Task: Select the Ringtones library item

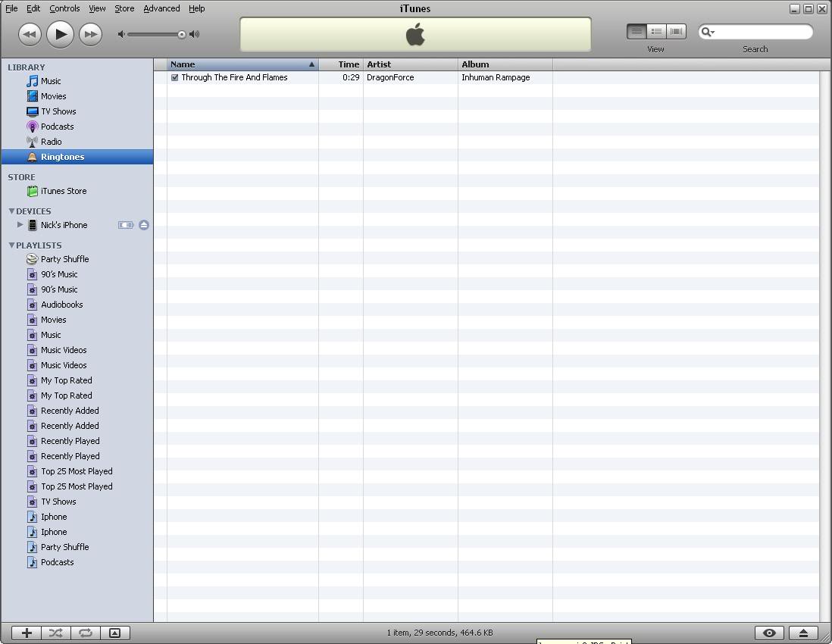Action: [77, 157]
